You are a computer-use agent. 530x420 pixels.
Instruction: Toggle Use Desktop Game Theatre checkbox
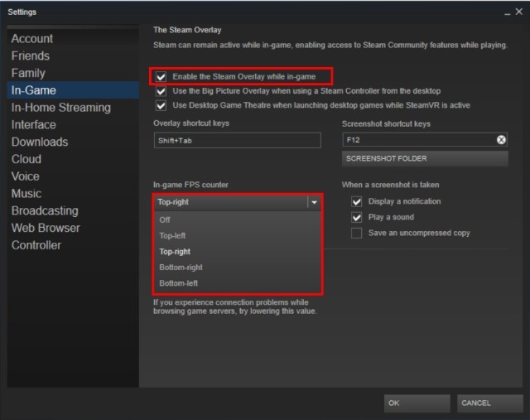point(161,105)
